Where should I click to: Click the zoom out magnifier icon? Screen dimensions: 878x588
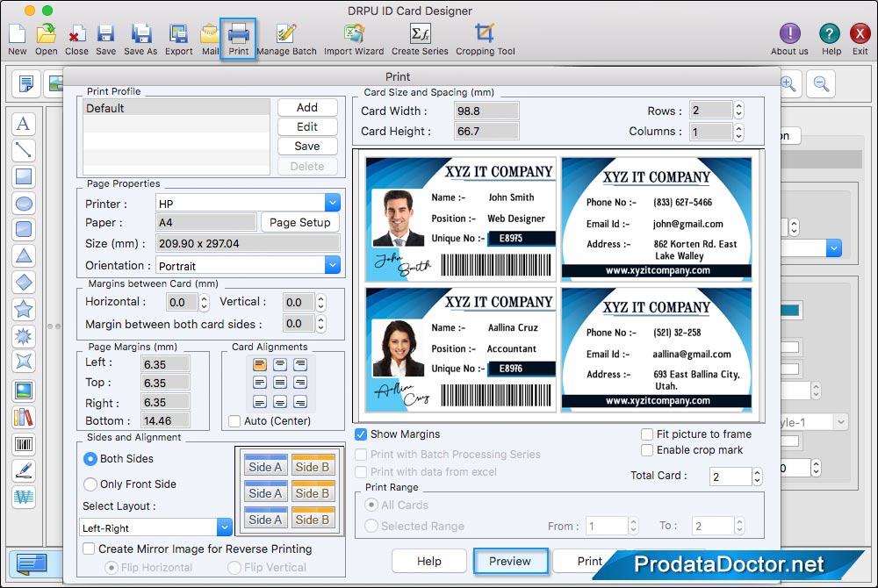821,84
